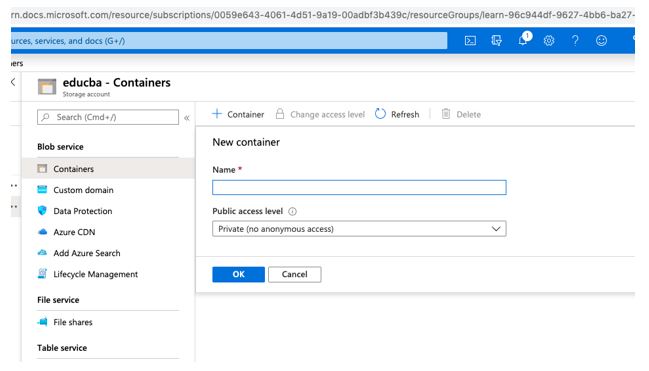Click the dropdown chevron arrow for access level
649x371 pixels.
coord(496,229)
